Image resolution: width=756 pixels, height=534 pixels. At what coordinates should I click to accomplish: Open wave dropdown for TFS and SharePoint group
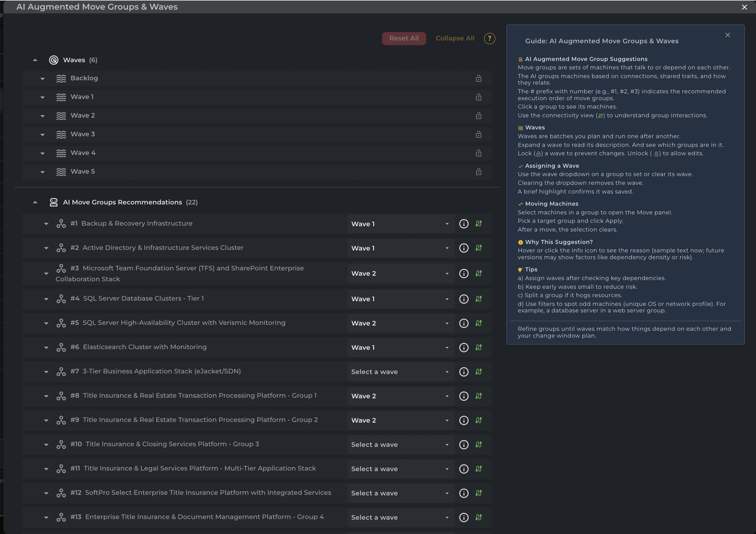tap(400, 274)
